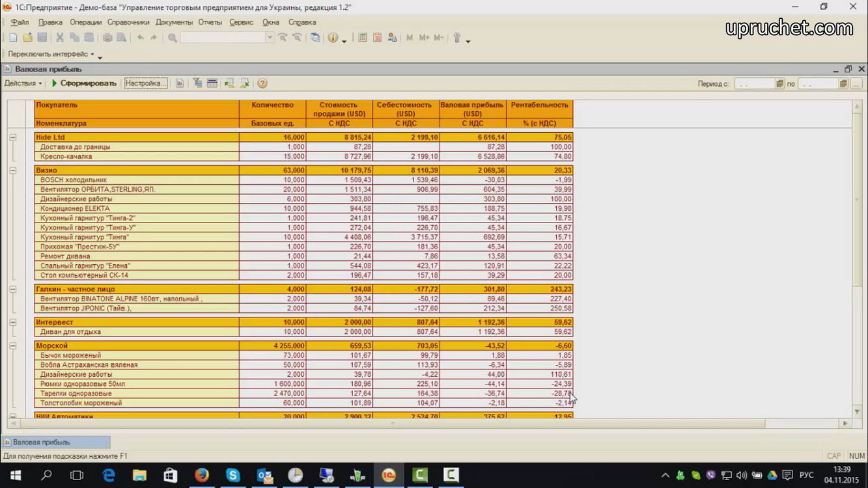Screen dimensions: 868x488
Task: Open the Сервис menu
Action: pos(241,22)
